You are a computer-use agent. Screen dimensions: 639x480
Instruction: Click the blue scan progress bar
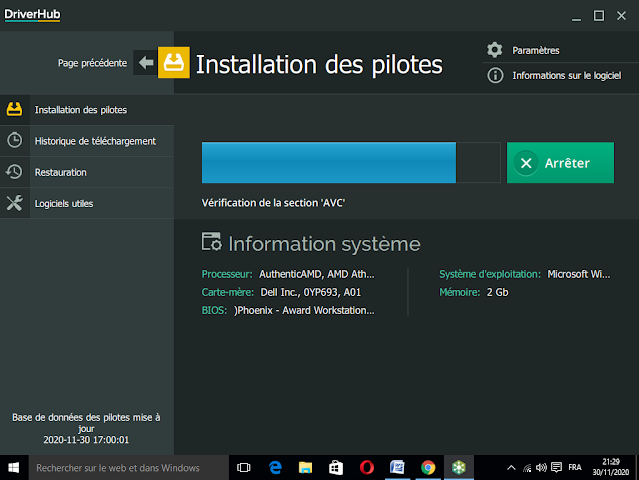click(328, 163)
